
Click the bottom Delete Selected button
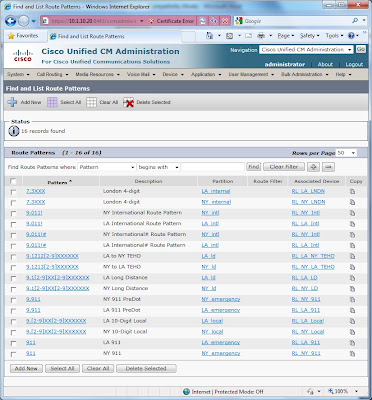146,369
